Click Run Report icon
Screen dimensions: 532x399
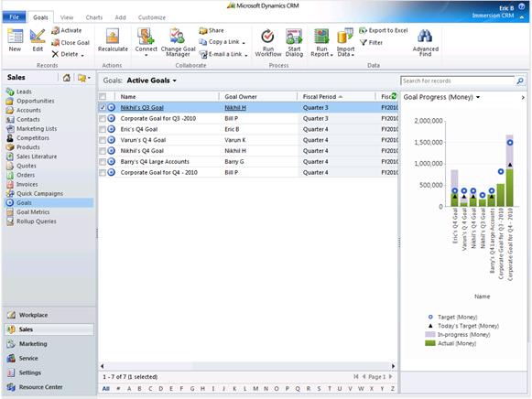[321, 37]
